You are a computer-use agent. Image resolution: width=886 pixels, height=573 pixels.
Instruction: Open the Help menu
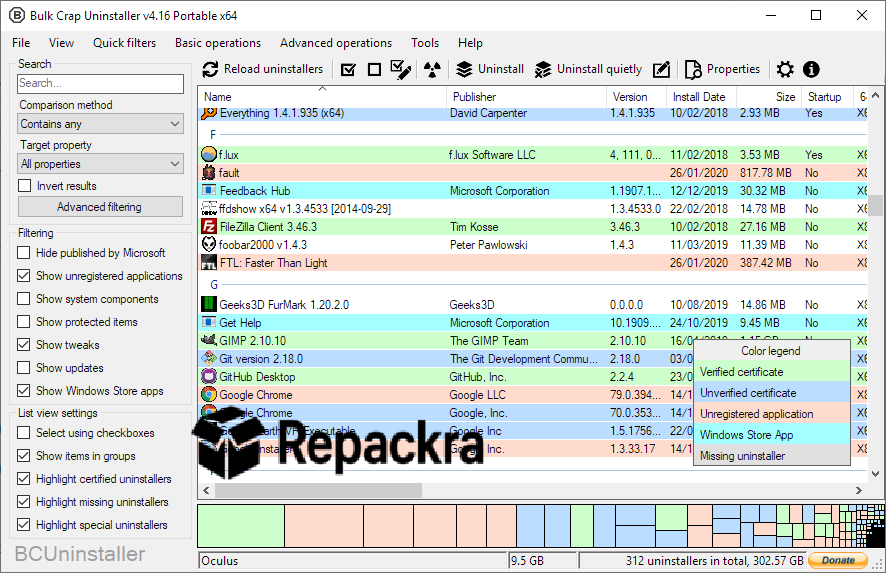pyautogui.click(x=470, y=43)
